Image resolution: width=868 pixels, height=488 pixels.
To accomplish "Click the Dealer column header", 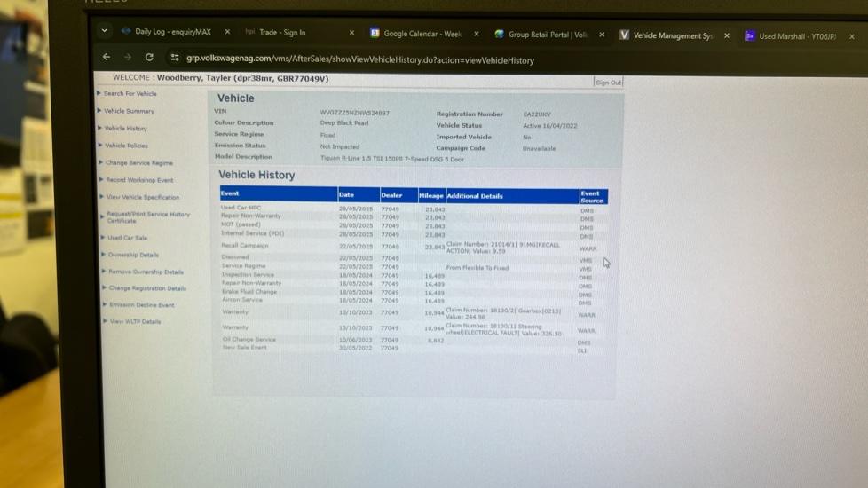I will tap(398, 195).
